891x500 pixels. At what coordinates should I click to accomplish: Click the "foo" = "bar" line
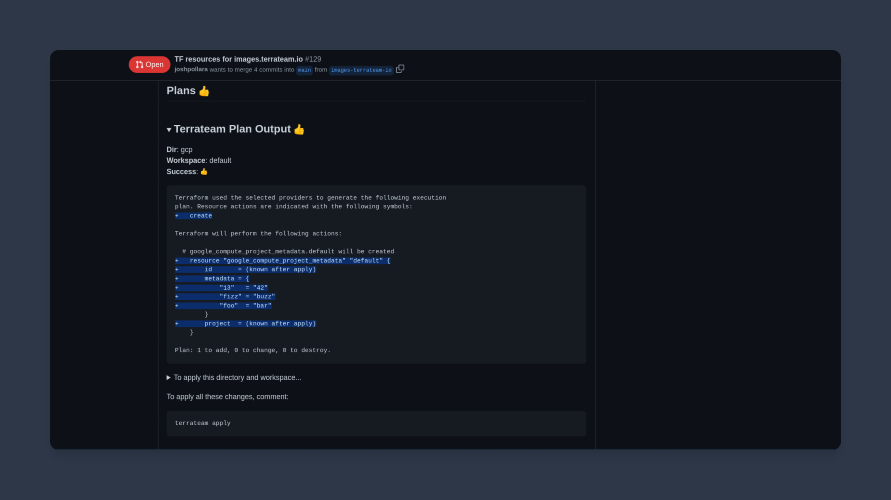223,306
